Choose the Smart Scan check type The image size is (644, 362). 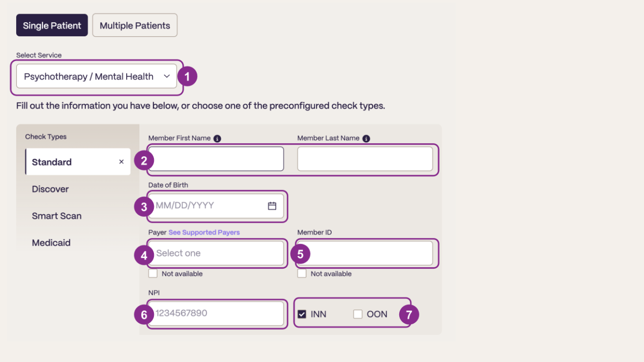57,216
